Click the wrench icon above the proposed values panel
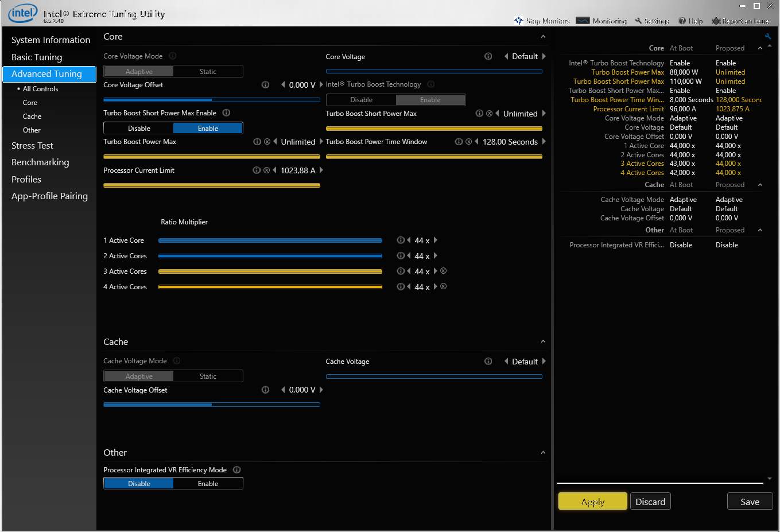Screen dimensions: 780x532 (x=768, y=36)
